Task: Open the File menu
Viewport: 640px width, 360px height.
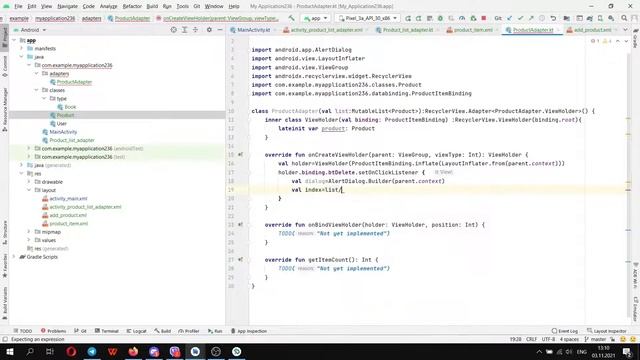Action: 18,7
